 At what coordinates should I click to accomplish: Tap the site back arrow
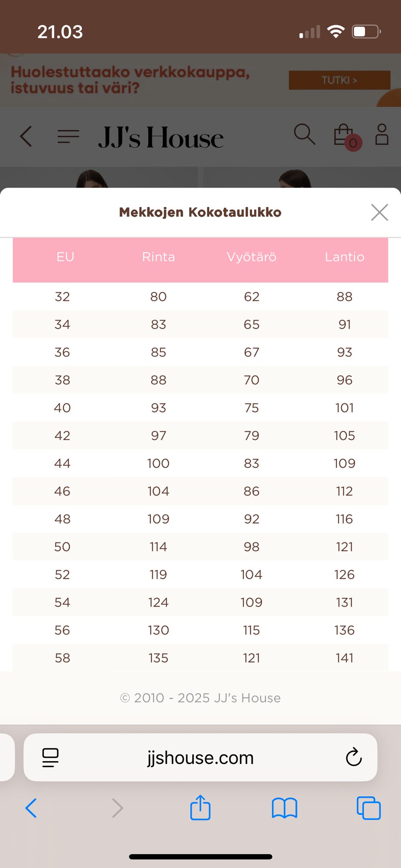26,136
